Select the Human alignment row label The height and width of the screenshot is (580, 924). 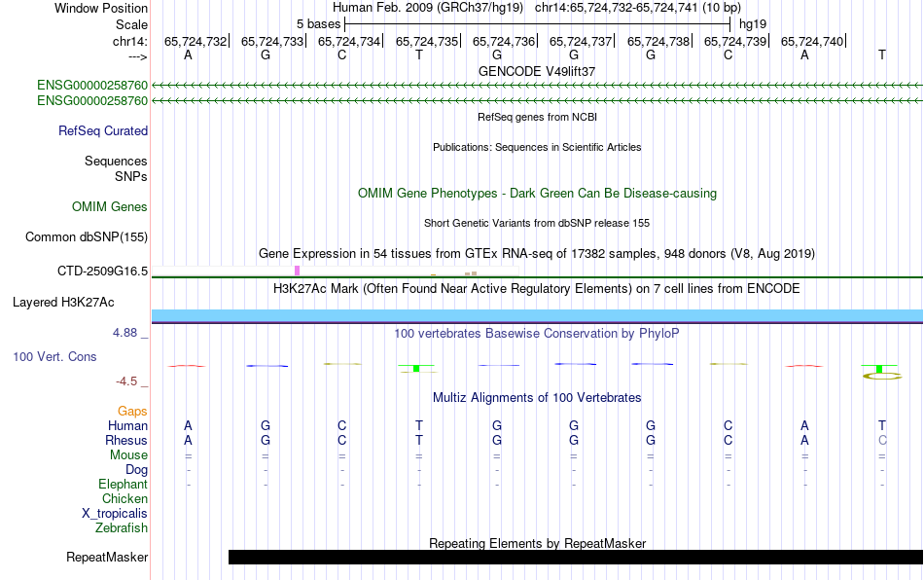pos(127,425)
